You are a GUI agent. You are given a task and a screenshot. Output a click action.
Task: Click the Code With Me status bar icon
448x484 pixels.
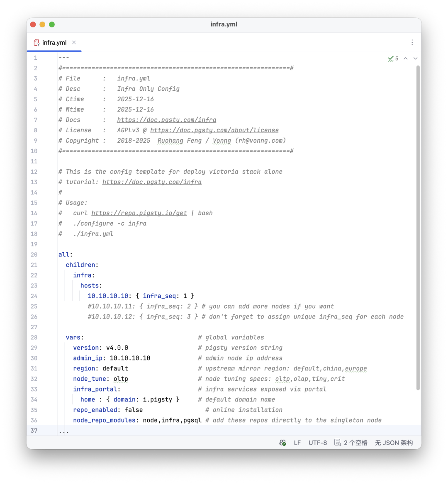pyautogui.click(x=282, y=443)
